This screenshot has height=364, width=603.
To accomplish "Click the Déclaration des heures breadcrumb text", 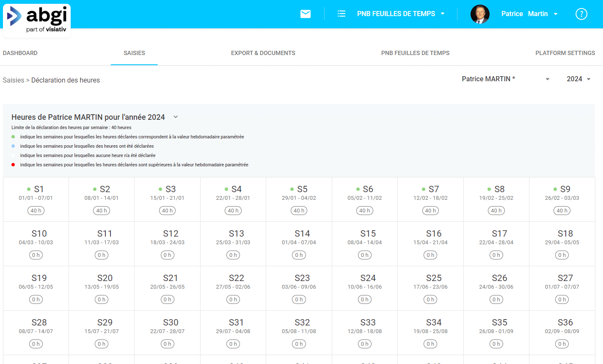I will pos(66,80).
